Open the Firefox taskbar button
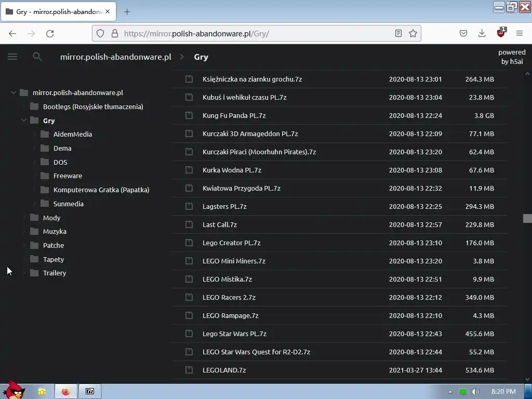Image resolution: width=532 pixels, height=399 pixels. (66, 392)
